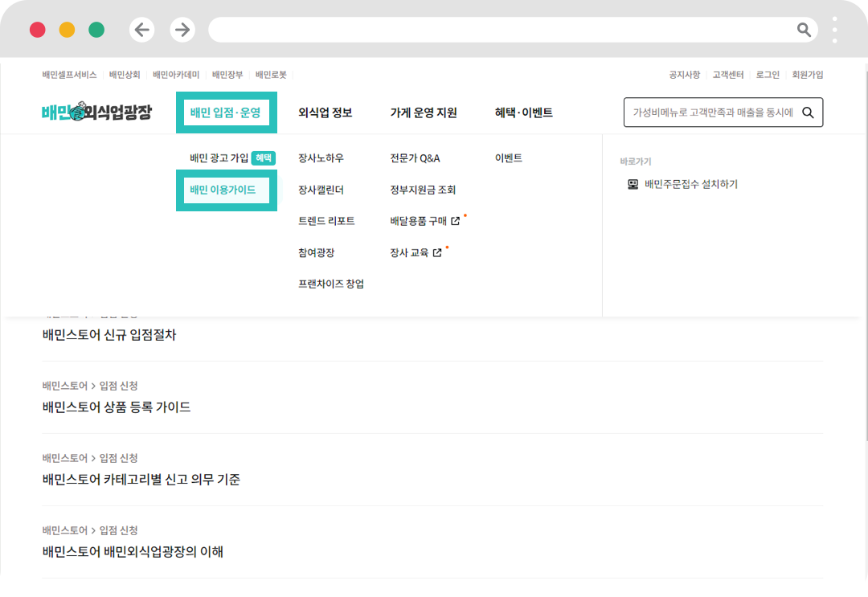868x597 pixels.
Task: Click the 배민주문접수 monitor icon
Action: [x=633, y=184]
